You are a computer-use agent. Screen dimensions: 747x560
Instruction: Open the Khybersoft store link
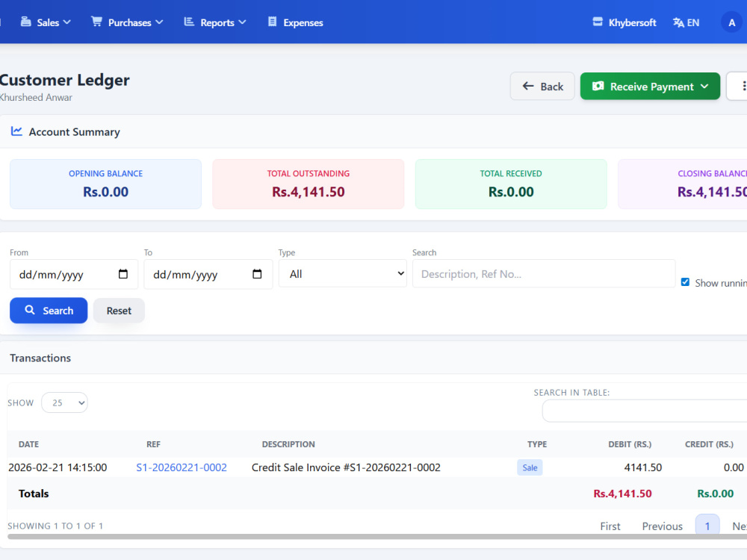(x=624, y=22)
